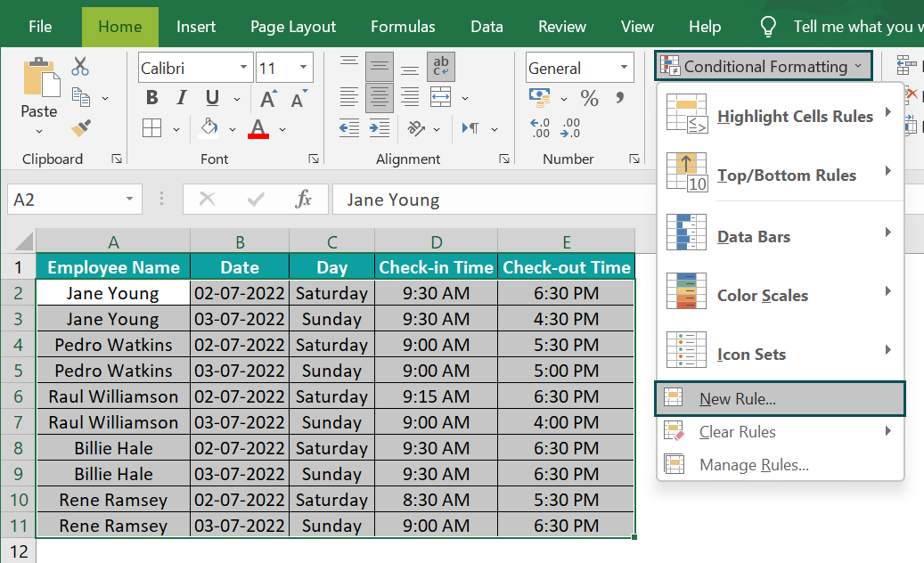Image resolution: width=924 pixels, height=563 pixels.
Task: Toggle Middle Align
Action: click(380, 67)
